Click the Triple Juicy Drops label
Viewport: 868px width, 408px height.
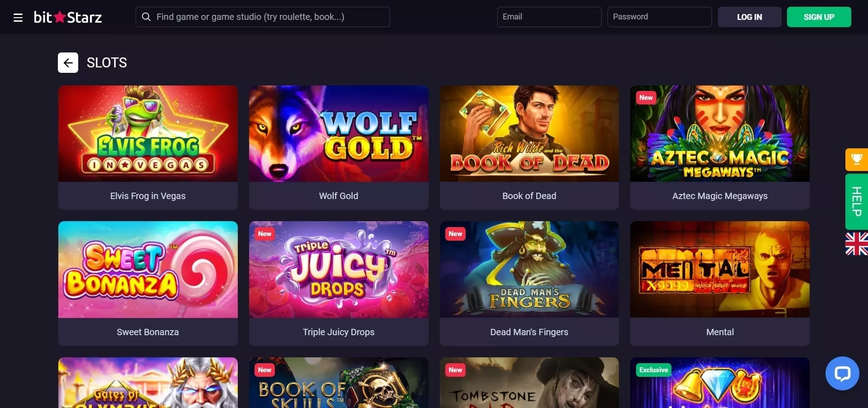(x=339, y=332)
